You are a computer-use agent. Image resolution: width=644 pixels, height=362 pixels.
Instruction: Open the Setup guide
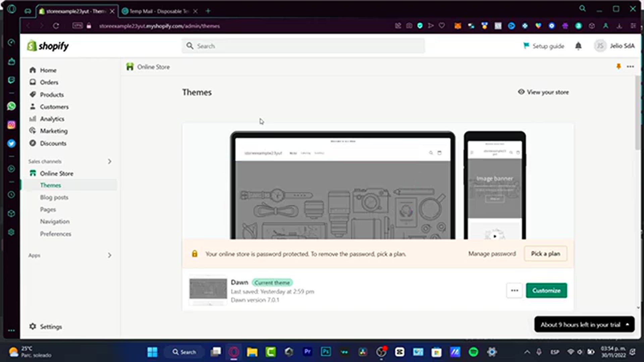coord(543,46)
